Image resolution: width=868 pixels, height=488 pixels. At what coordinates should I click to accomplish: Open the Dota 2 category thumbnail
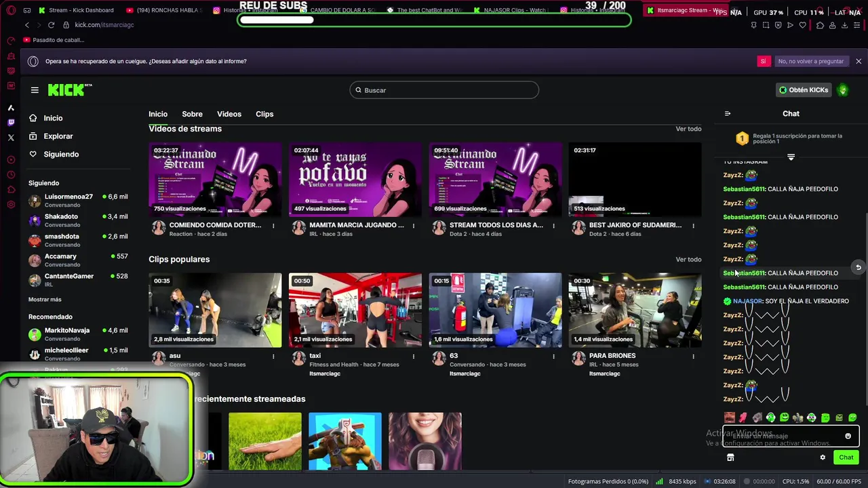(x=345, y=441)
